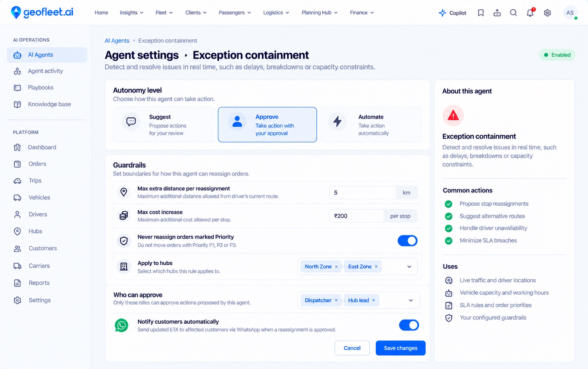This screenshot has width=588, height=369.
Task: Toggle Never reassign Priority orders switch
Action: (408, 241)
